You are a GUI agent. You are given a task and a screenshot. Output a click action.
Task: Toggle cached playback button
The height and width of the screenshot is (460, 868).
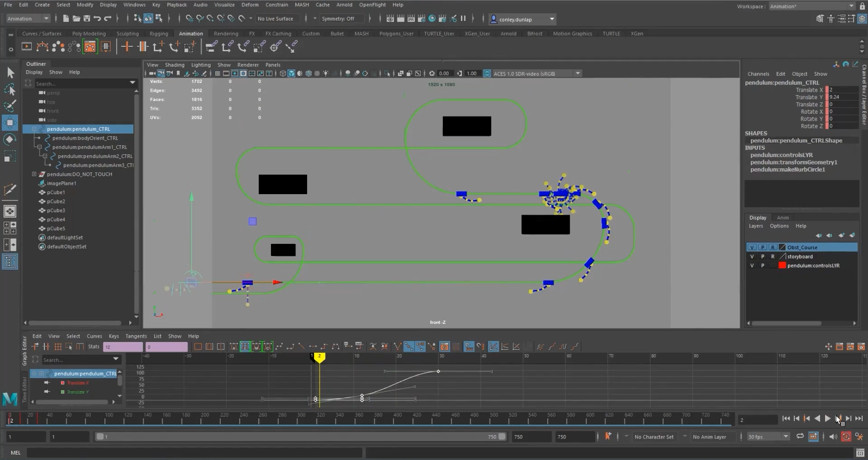813,437
